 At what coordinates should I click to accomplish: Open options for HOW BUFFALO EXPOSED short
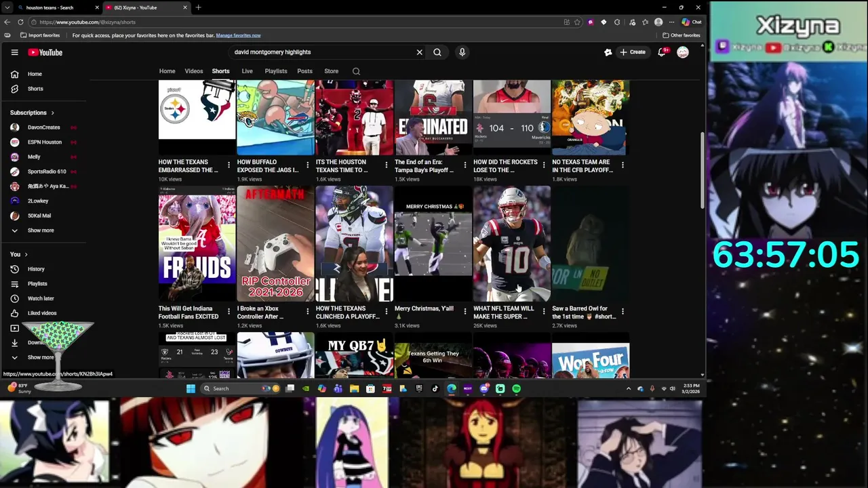[308, 165]
